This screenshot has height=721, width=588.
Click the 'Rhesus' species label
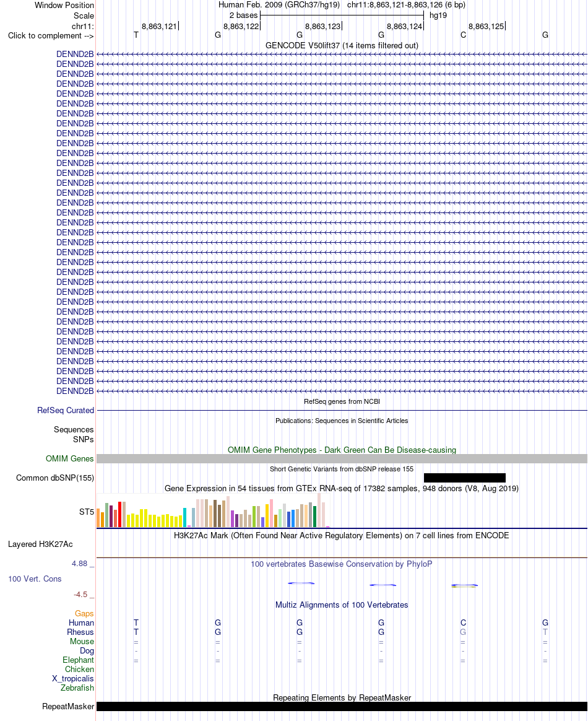80,632
